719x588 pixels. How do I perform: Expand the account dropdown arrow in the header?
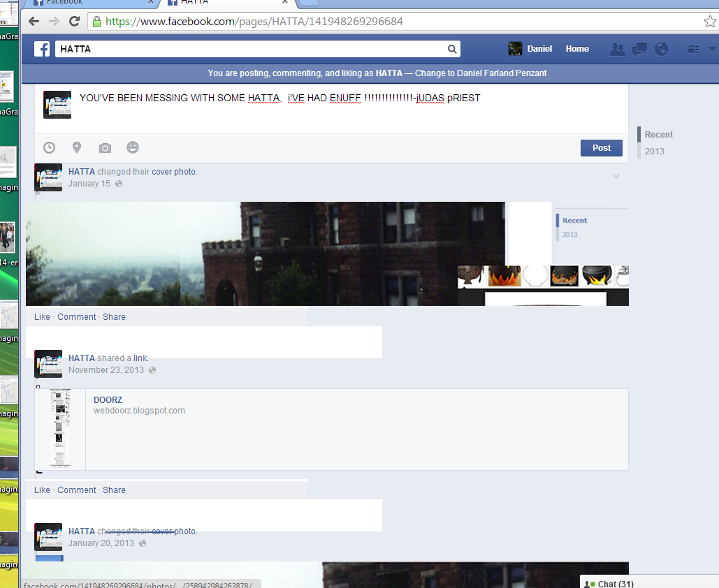pyautogui.click(x=712, y=49)
